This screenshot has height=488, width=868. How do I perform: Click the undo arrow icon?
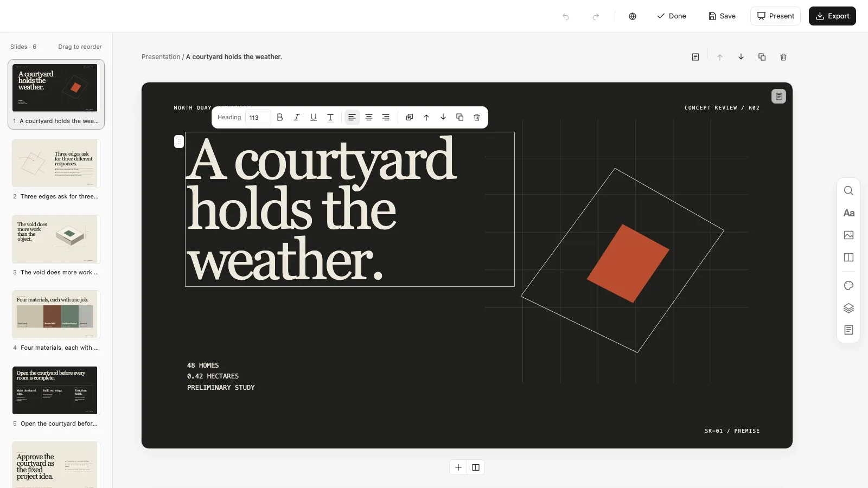click(x=565, y=16)
